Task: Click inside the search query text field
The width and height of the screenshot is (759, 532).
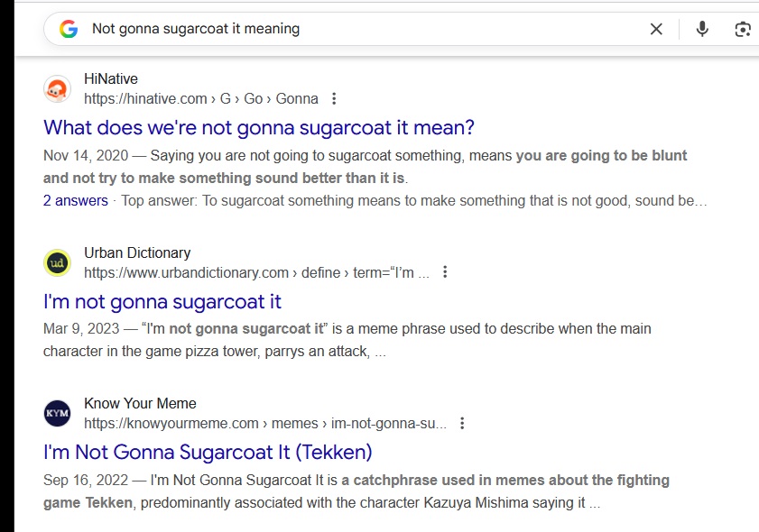Action: 361,30
